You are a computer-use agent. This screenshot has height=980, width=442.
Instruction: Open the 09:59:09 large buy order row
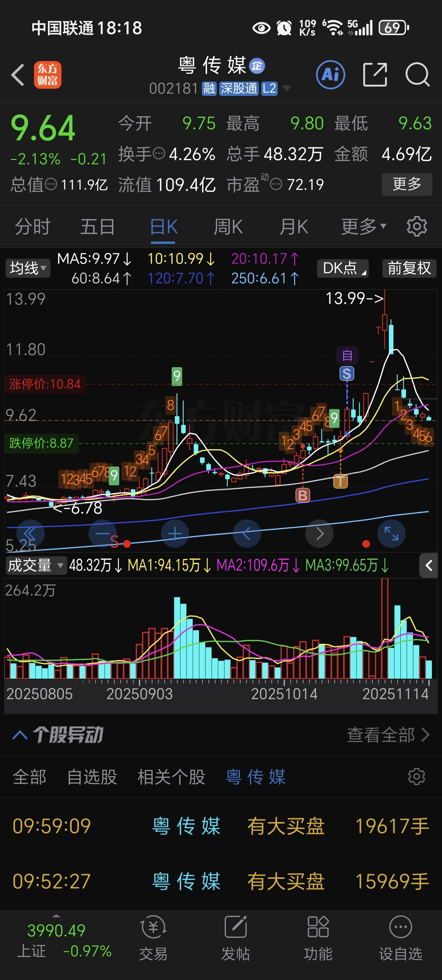coord(221,826)
